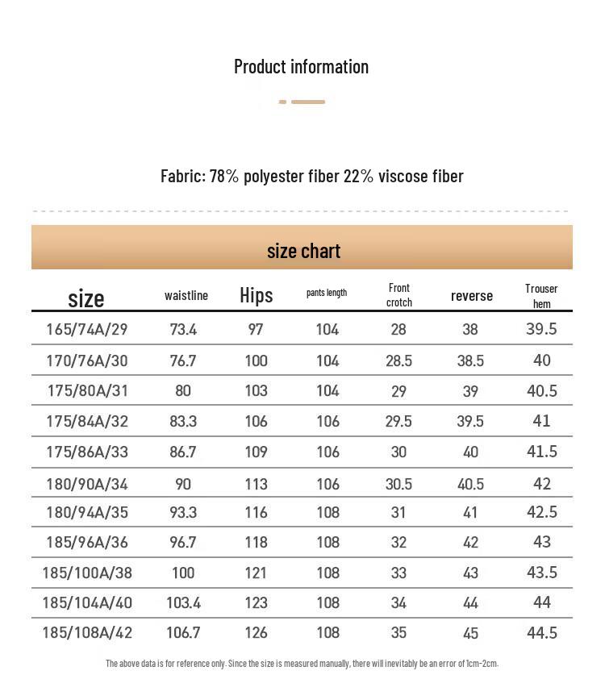
Task: Click the Front crotch column header
Action: (398, 295)
